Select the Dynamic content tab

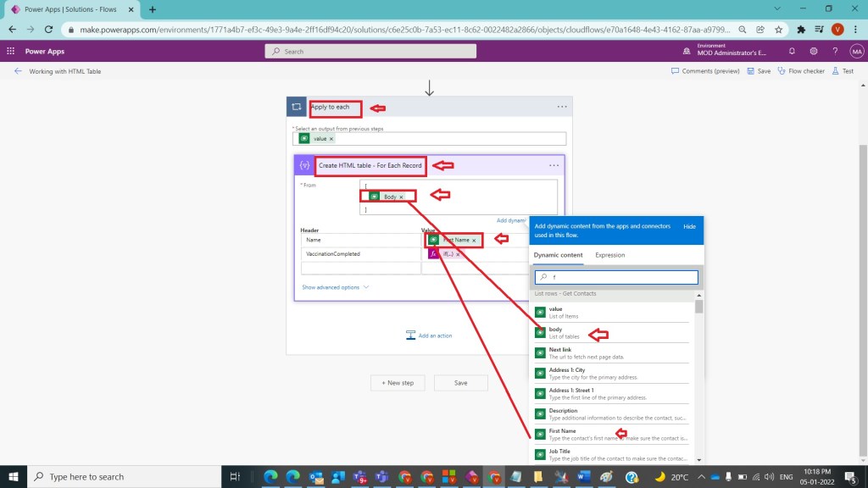point(558,255)
